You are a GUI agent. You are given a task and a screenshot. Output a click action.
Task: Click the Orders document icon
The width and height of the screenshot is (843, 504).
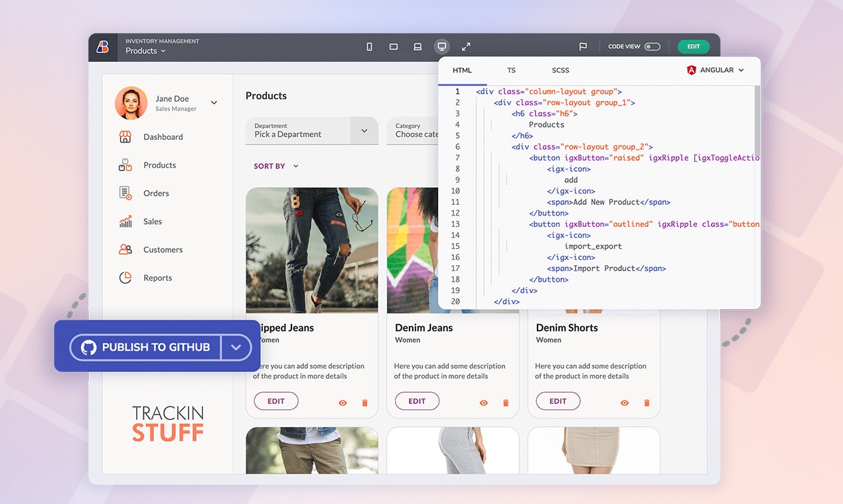click(125, 193)
